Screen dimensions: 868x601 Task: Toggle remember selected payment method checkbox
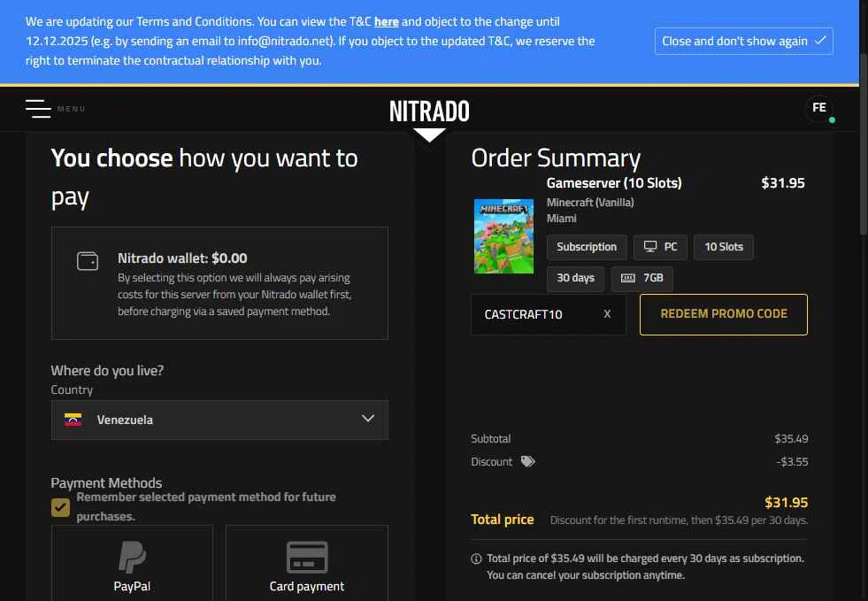tap(60, 507)
